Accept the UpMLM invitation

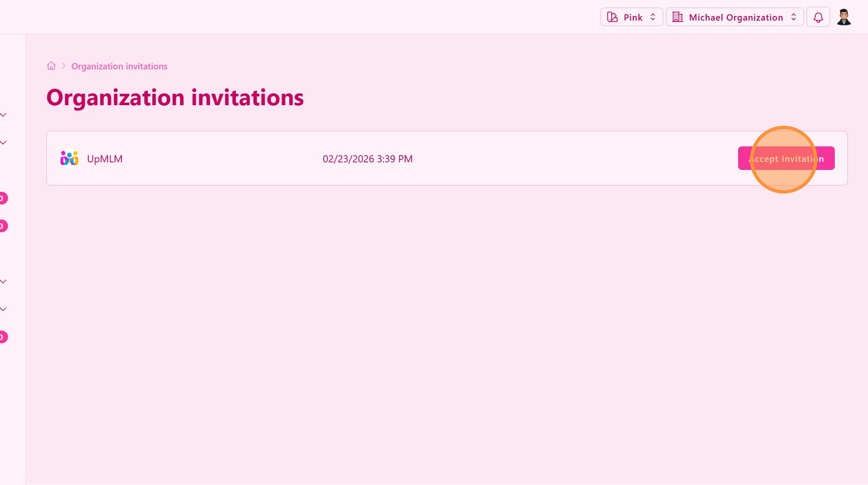786,159
